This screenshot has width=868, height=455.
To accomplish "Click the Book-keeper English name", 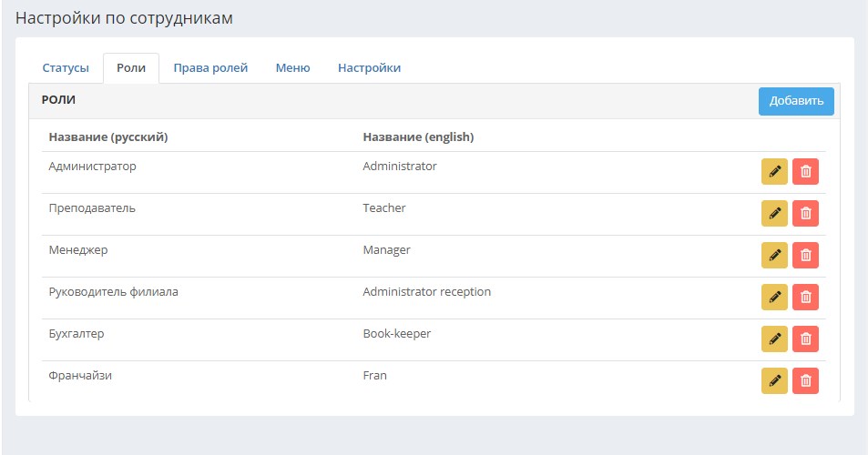I will 397,334.
